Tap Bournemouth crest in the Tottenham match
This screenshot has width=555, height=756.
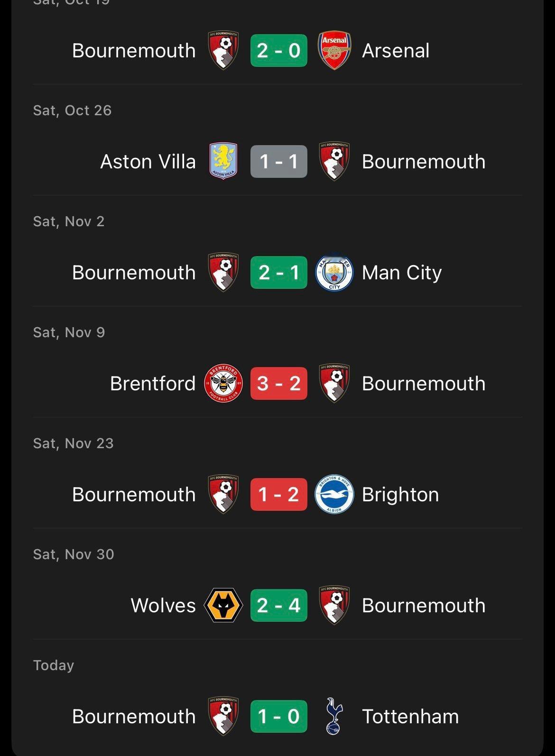point(223,717)
